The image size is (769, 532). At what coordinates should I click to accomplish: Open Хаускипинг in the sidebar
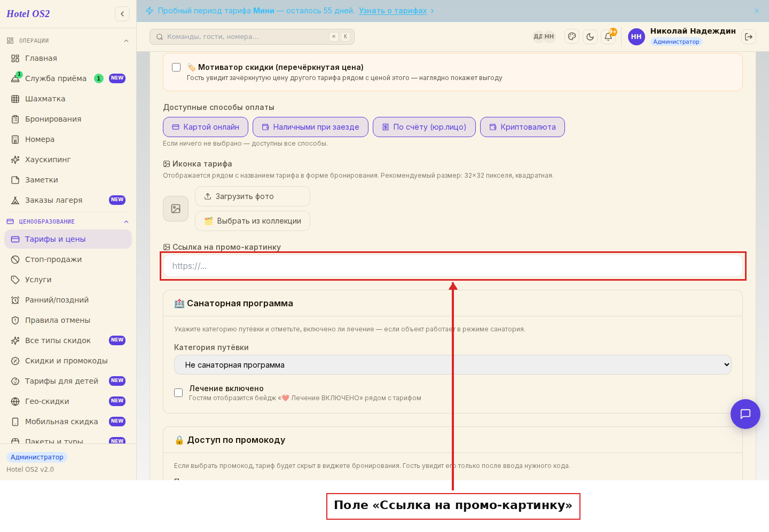[x=68, y=160]
